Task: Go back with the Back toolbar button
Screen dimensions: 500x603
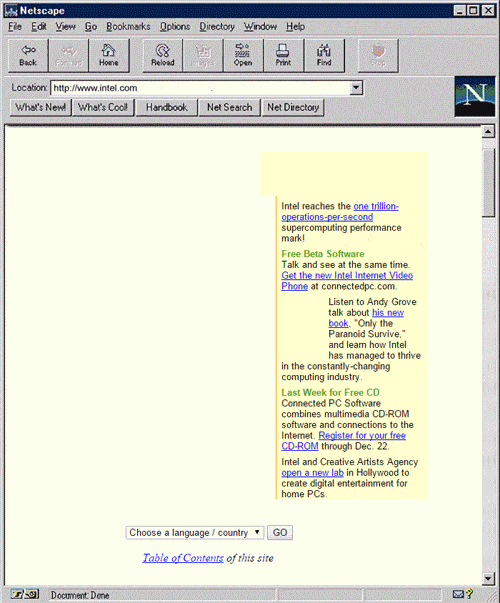Action: click(x=28, y=55)
